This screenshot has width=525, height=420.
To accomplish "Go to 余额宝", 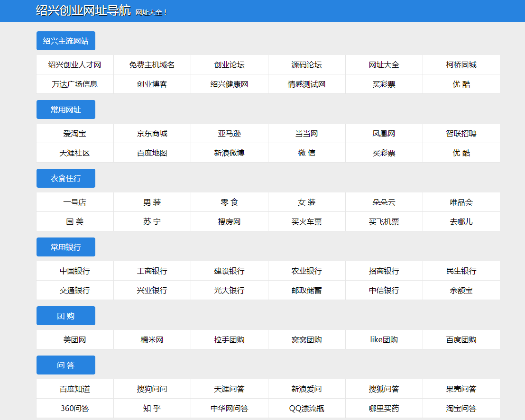I will pyautogui.click(x=461, y=291).
